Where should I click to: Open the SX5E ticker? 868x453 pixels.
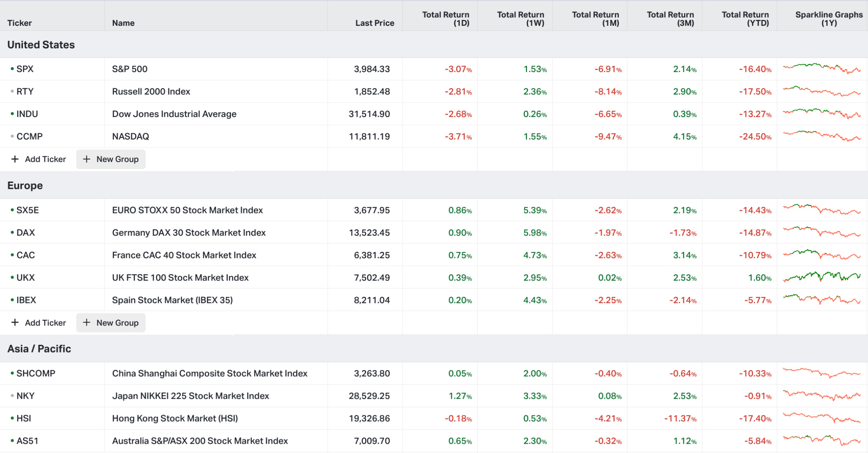pyautogui.click(x=28, y=210)
